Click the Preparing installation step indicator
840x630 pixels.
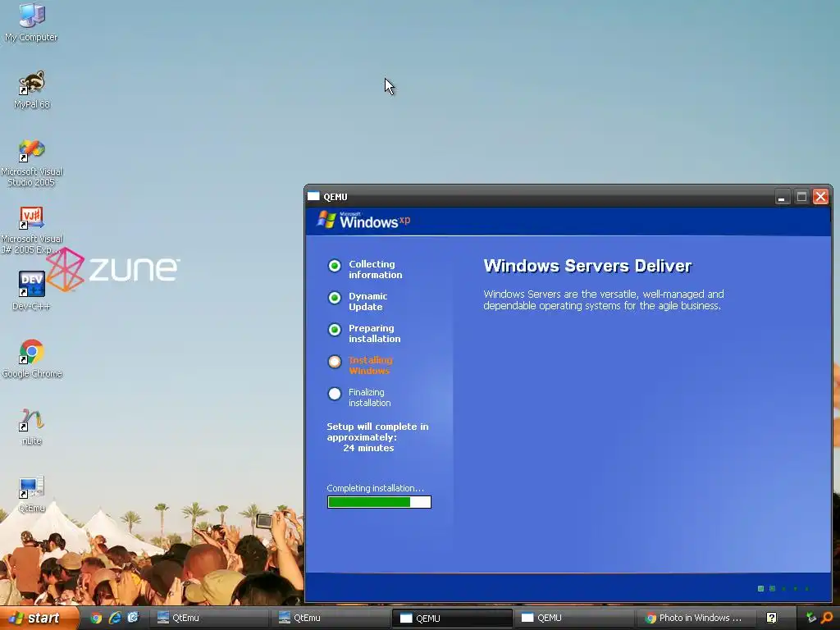click(x=335, y=330)
